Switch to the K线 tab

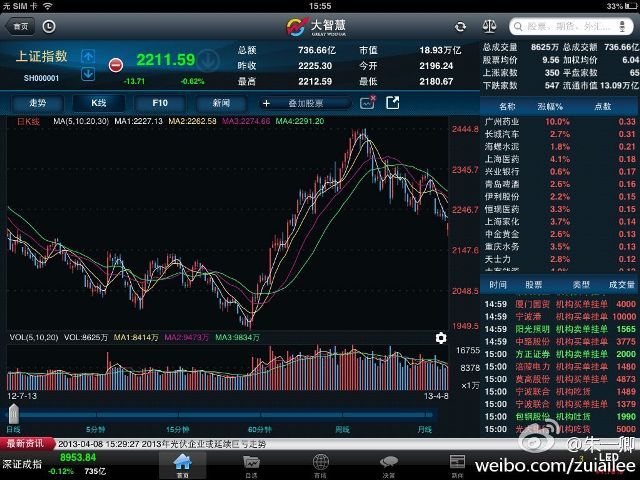click(99, 103)
